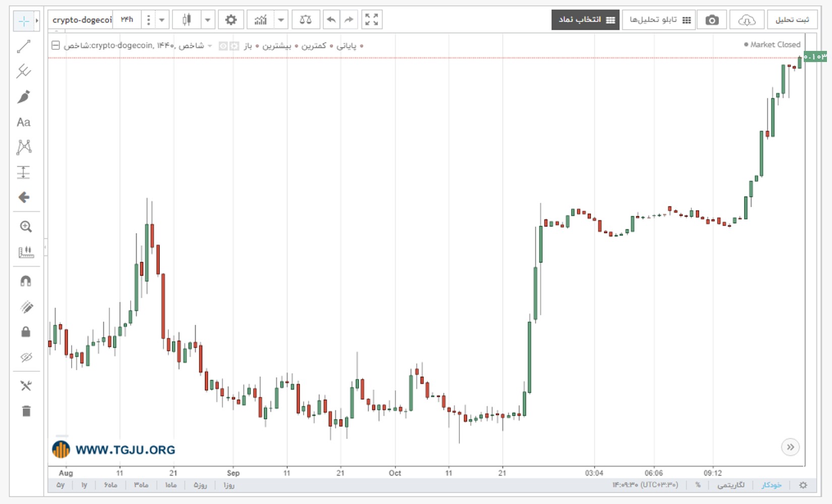Viewport: 832px width, 504px height.
Task: Lock all drawing tools
Action: [x=26, y=332]
